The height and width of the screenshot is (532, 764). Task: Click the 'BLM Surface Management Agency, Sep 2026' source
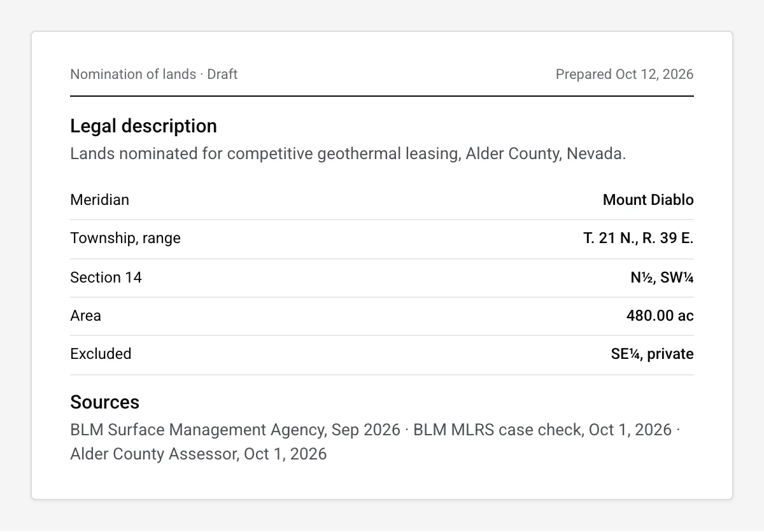236,430
